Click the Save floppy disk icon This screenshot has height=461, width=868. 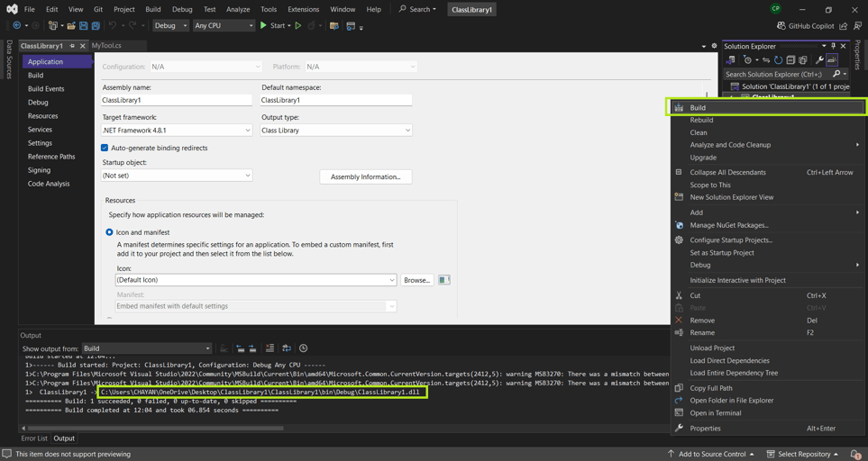[84, 25]
